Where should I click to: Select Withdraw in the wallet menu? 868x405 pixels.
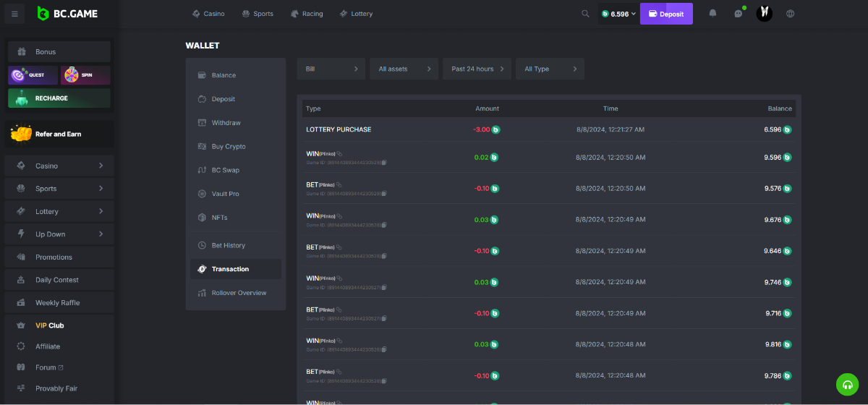226,123
